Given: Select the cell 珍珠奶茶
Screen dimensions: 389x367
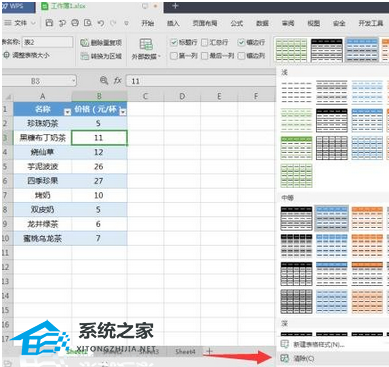Looking at the screenshot, I should [42, 123].
